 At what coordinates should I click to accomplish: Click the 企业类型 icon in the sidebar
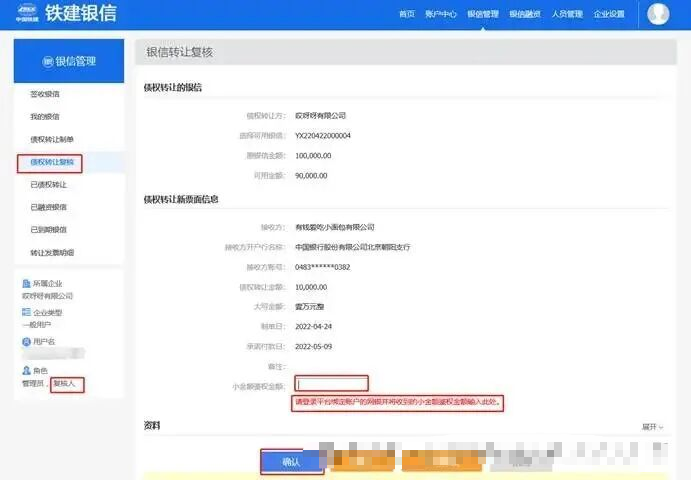[27, 312]
